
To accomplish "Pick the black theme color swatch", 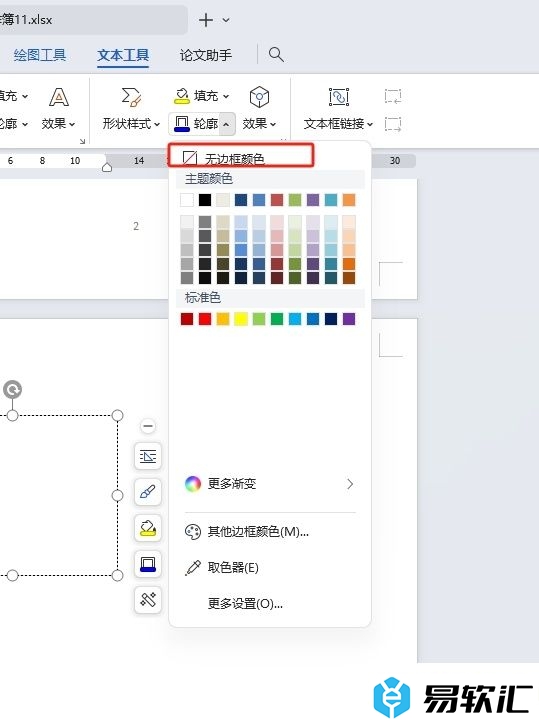I will 205,200.
